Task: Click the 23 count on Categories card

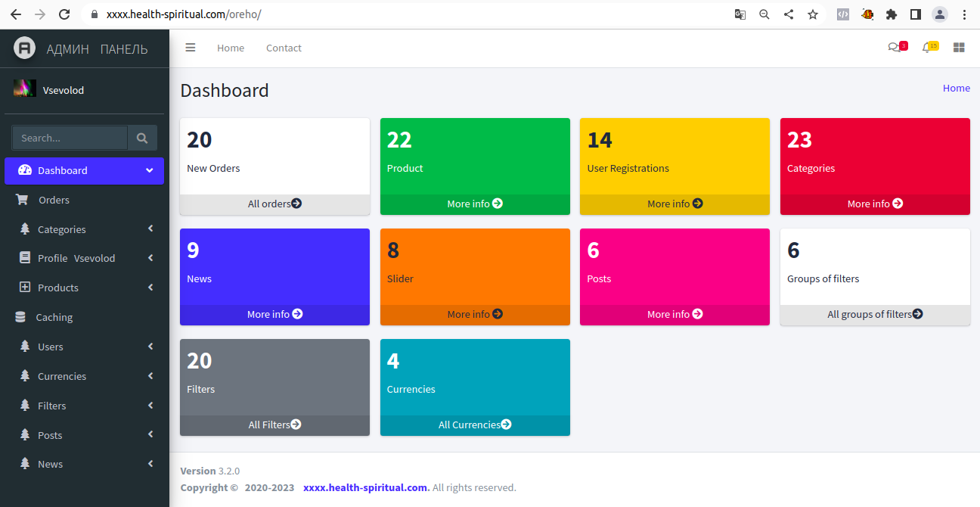Action: pyautogui.click(x=799, y=140)
